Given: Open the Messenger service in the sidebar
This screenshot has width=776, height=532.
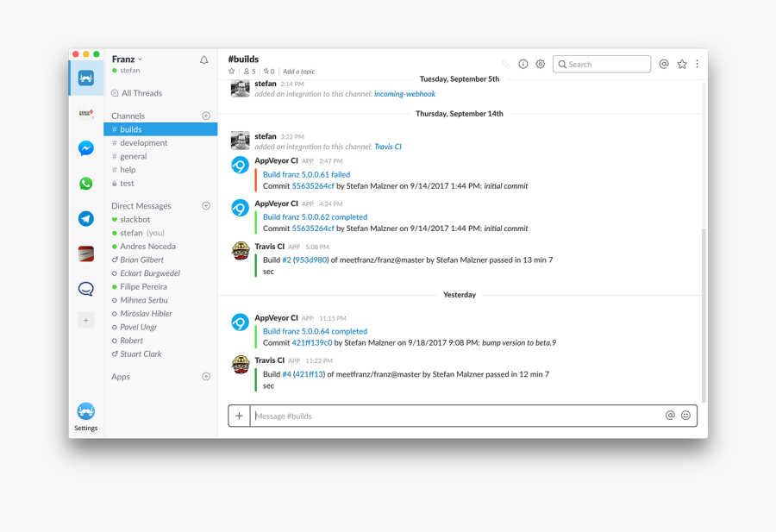Looking at the screenshot, I should 86,148.
